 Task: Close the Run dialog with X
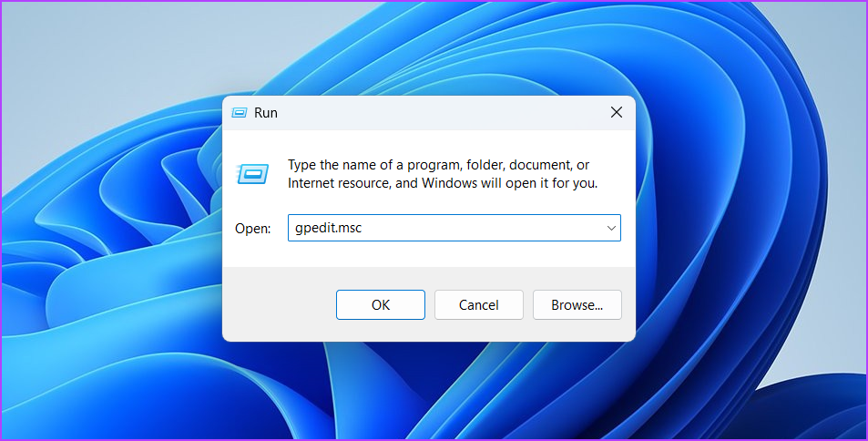point(616,112)
